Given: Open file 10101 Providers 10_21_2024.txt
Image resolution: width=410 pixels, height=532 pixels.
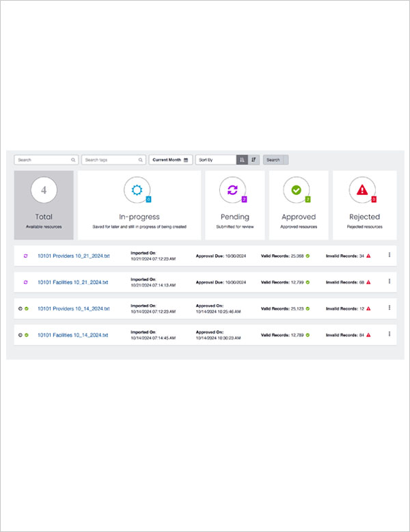Looking at the screenshot, I should point(74,256).
